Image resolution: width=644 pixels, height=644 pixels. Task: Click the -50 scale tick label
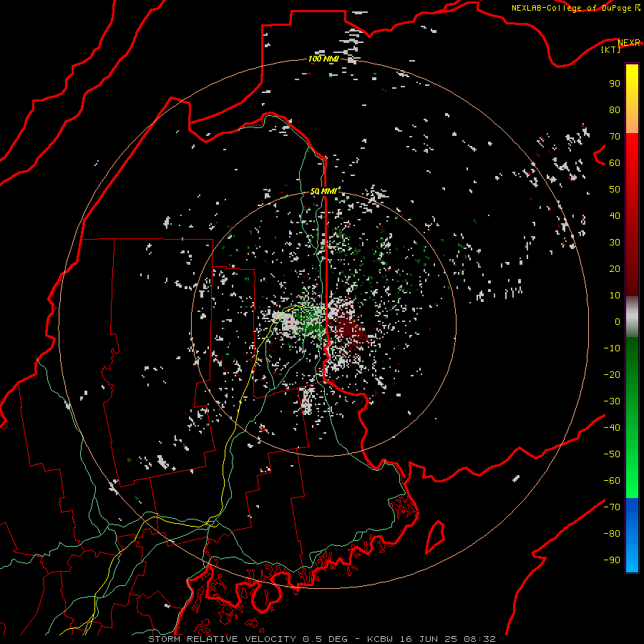click(612, 454)
